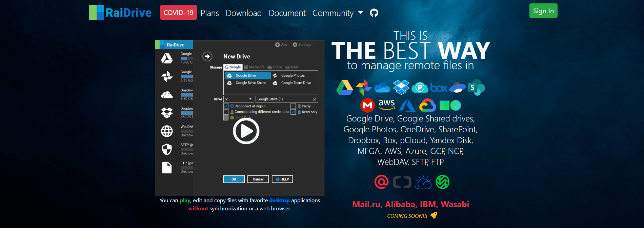Select Google Photos icon in app sidebar
Viewport: 644px width, 228px height.
pos(167,77)
